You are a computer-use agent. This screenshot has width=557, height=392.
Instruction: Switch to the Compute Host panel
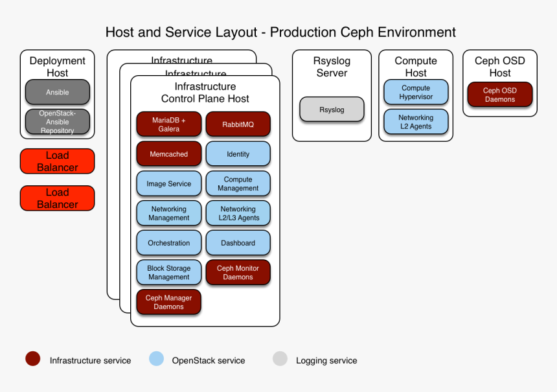point(415,67)
